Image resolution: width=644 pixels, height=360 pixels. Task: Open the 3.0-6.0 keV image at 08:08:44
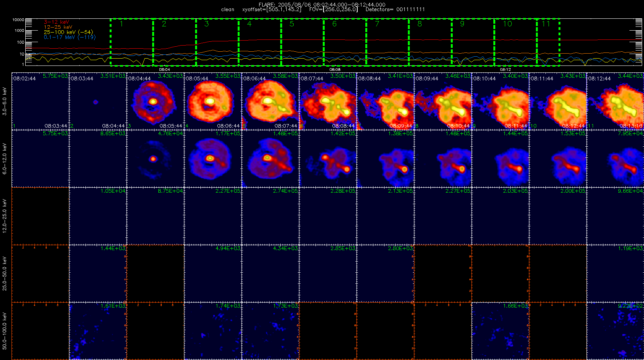385,101
